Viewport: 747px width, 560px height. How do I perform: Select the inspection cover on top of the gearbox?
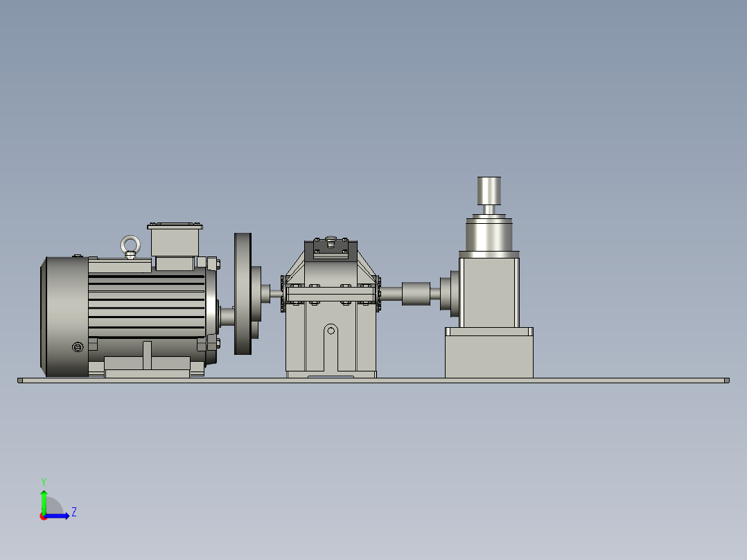pos(331,248)
